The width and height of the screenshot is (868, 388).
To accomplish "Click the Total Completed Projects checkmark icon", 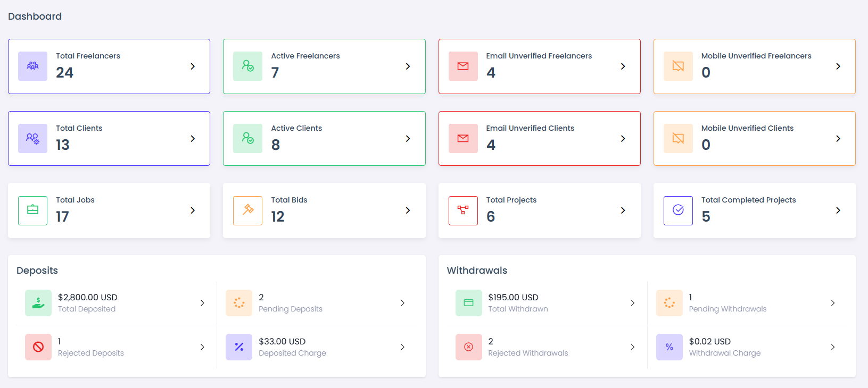I will (x=678, y=210).
